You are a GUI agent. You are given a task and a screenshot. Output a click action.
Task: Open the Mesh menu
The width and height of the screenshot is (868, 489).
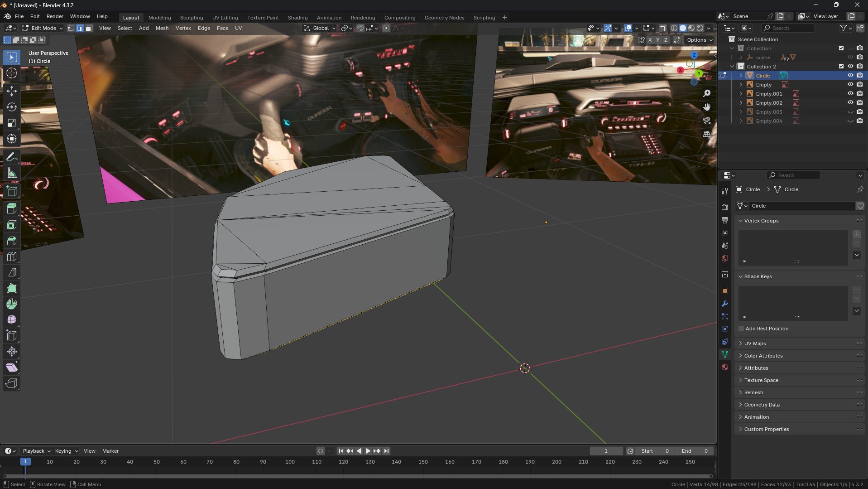(x=162, y=28)
